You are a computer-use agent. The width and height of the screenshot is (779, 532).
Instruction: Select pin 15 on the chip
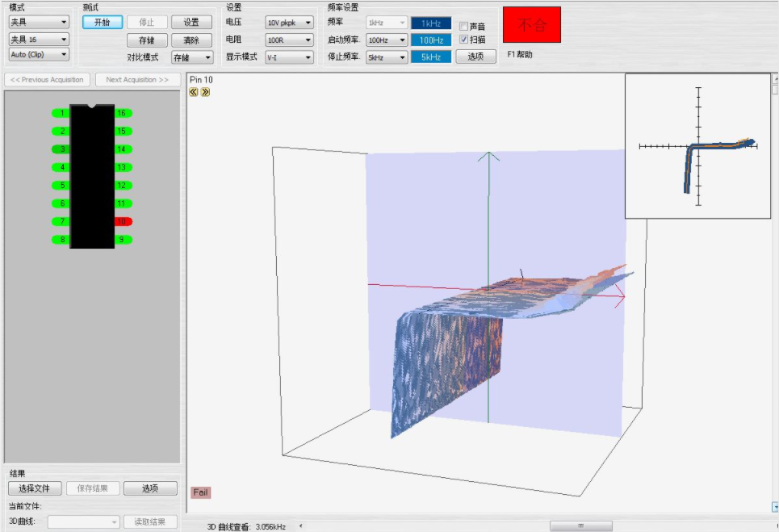click(124, 131)
